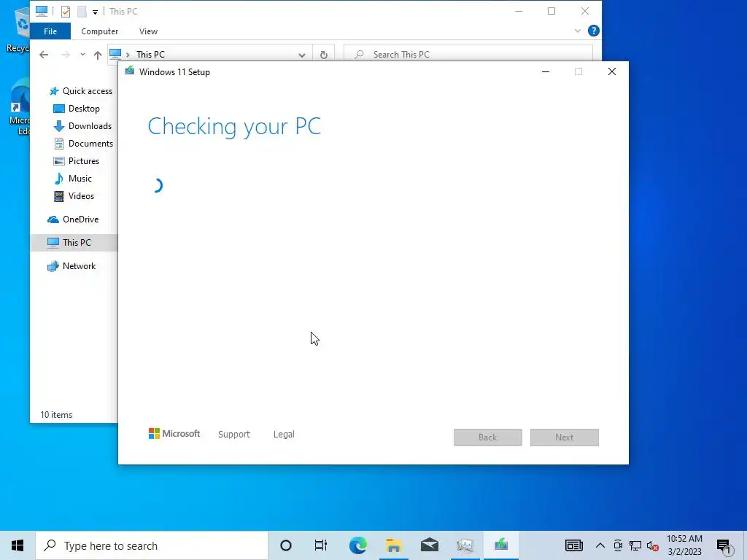Close the Windows 11 Setup window

point(612,72)
